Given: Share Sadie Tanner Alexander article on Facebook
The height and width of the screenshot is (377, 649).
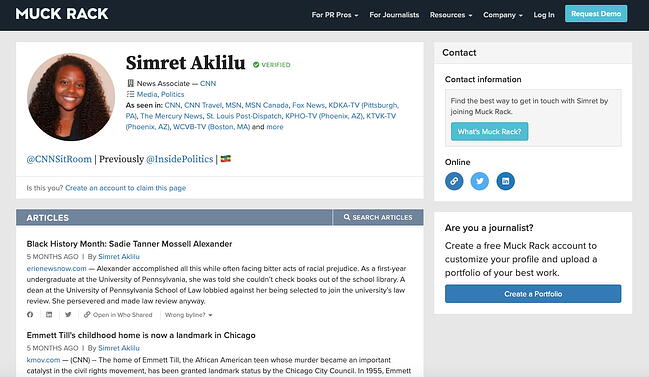Looking at the screenshot, I should click(x=30, y=315).
